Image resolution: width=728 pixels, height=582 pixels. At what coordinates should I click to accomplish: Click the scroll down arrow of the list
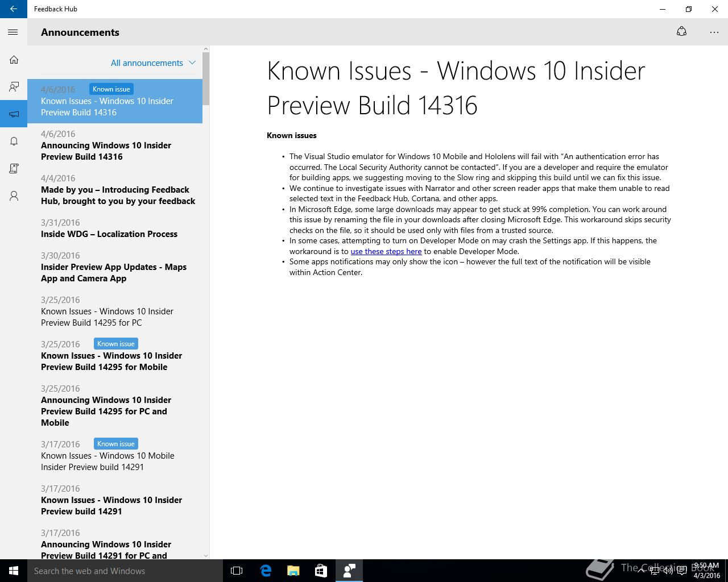point(206,556)
